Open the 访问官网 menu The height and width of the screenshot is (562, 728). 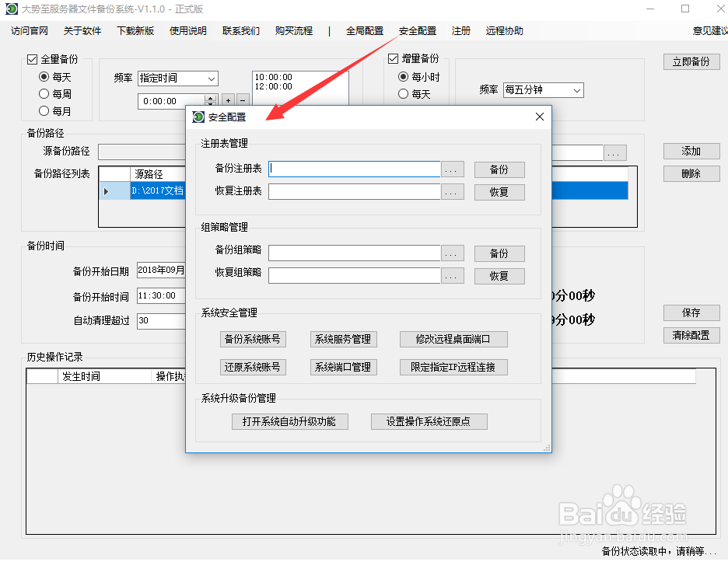[30, 30]
